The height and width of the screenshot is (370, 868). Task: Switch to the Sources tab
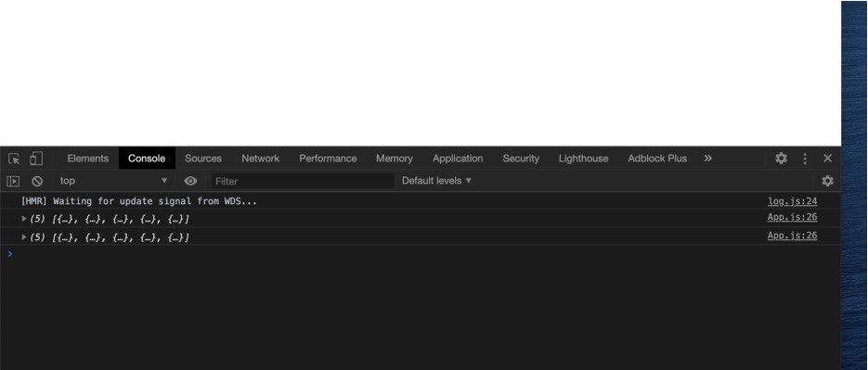[x=203, y=159]
